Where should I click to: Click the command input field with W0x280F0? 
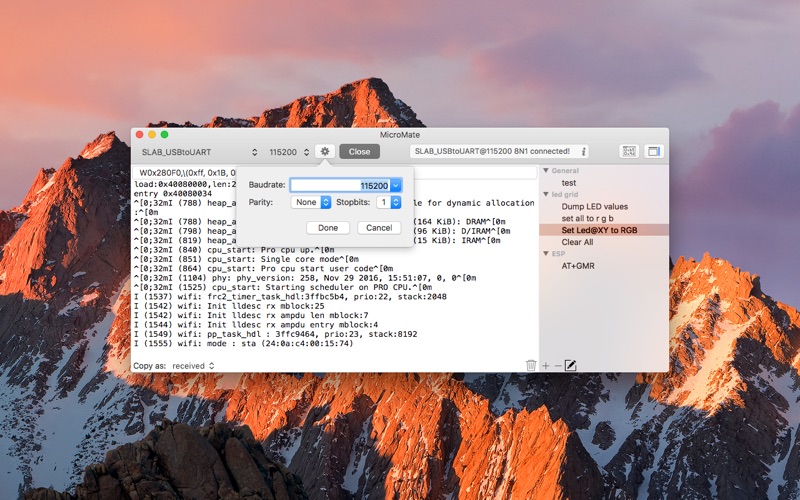coord(334,172)
